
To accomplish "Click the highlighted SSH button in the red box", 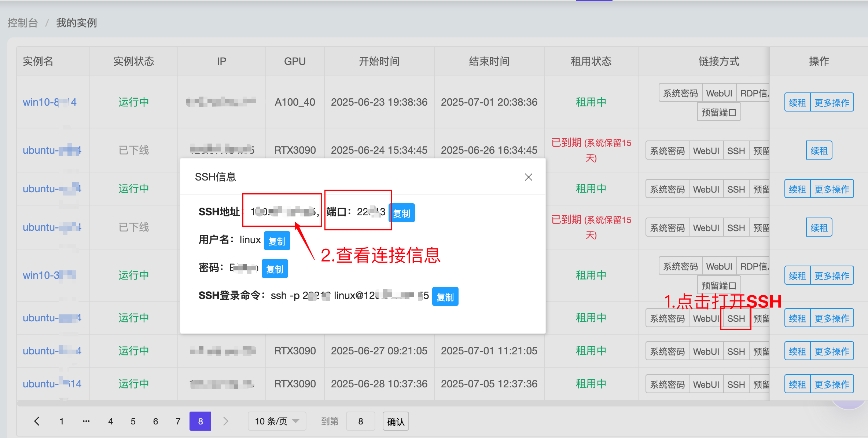I will click(x=736, y=318).
